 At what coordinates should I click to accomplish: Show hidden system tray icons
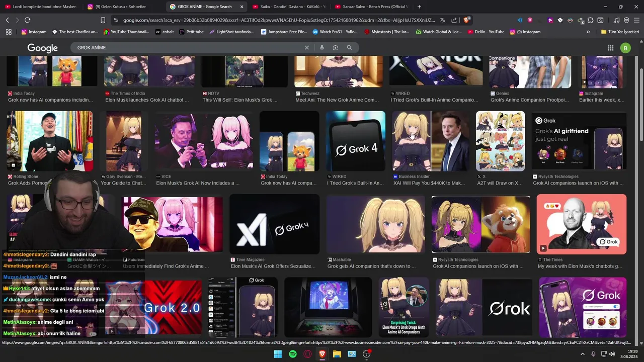[583, 354]
